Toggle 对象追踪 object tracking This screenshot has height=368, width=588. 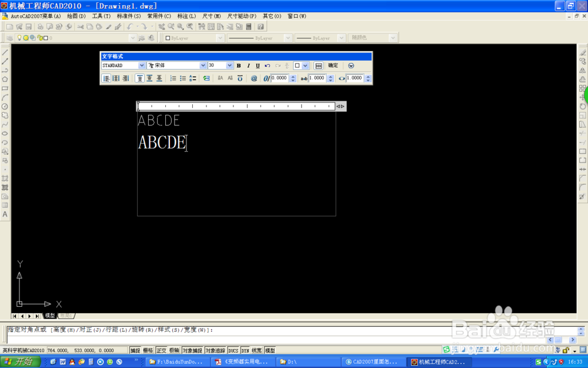point(215,350)
